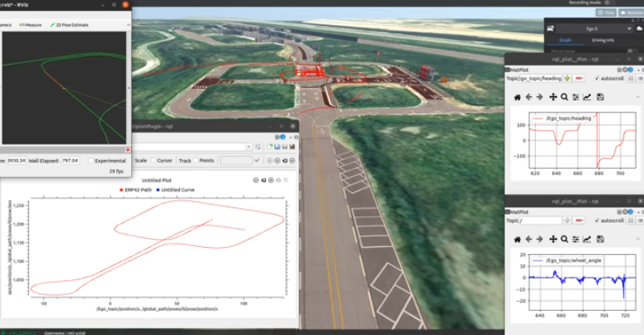This screenshot has height=335, width=644.
Task: Edit axis curves icon in wheel_angle plot
Action: tap(587, 239)
